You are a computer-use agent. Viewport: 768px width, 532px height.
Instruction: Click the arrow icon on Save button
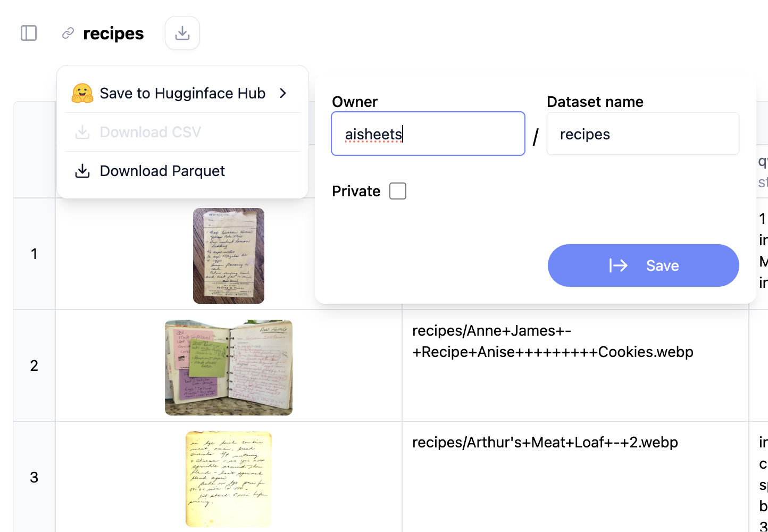coord(619,265)
